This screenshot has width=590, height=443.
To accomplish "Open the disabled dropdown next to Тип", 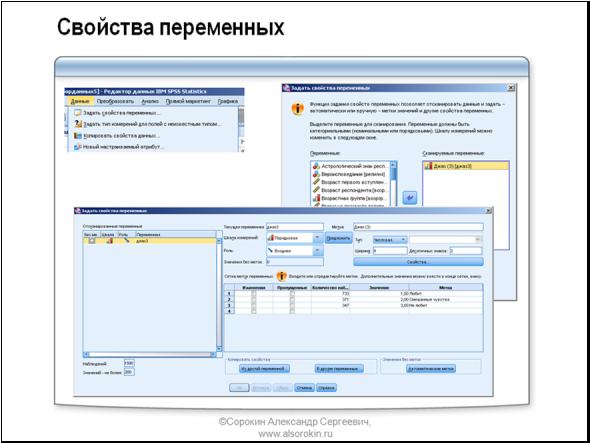I will 446,240.
